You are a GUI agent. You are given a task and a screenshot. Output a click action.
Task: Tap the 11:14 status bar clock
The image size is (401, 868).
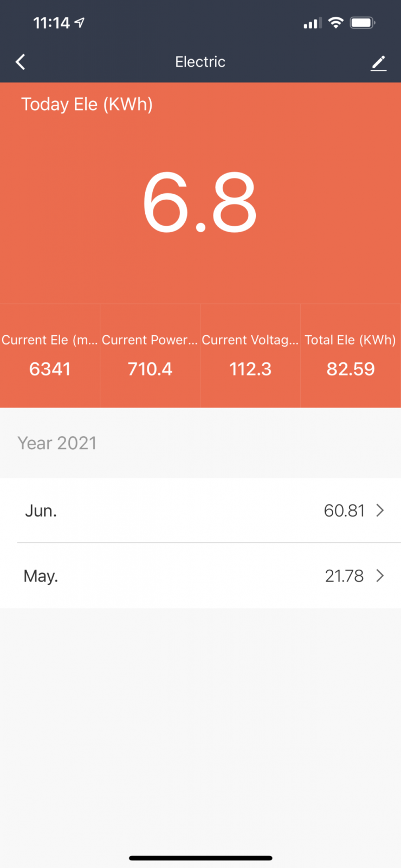click(51, 23)
